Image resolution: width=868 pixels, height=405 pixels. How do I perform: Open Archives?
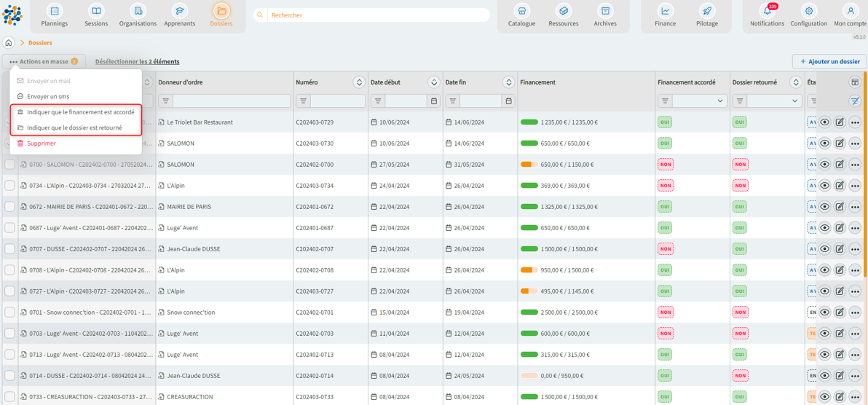pos(605,16)
